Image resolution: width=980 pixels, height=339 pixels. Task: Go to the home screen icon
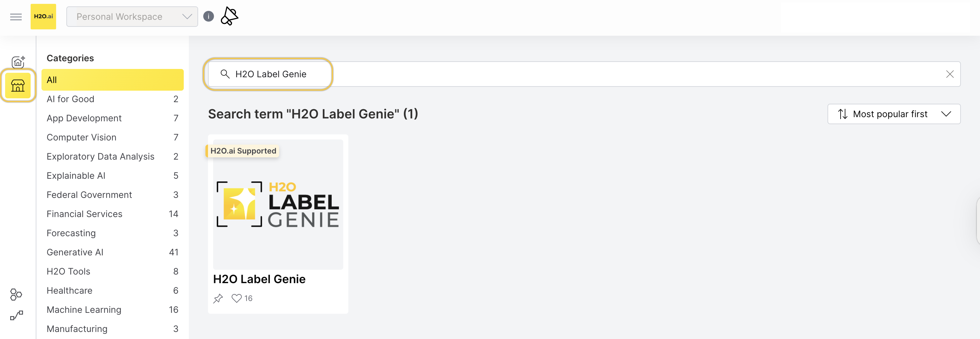pyautogui.click(x=18, y=62)
